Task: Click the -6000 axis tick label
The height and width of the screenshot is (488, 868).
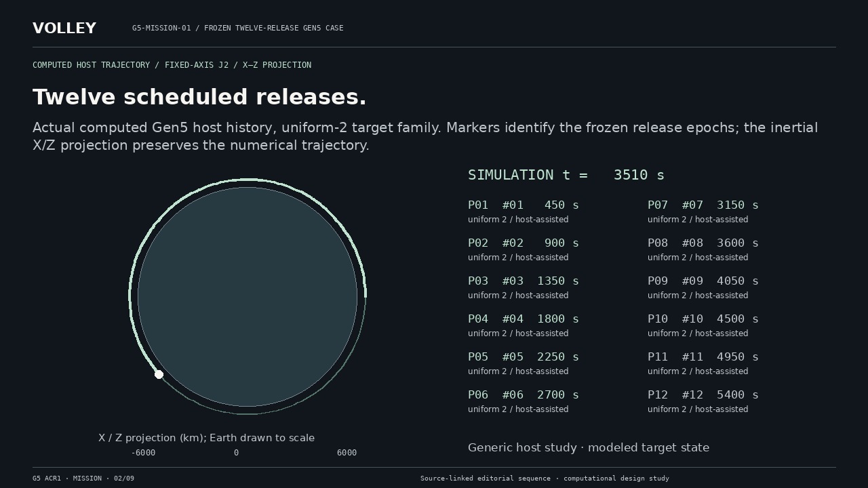Action: [143, 453]
